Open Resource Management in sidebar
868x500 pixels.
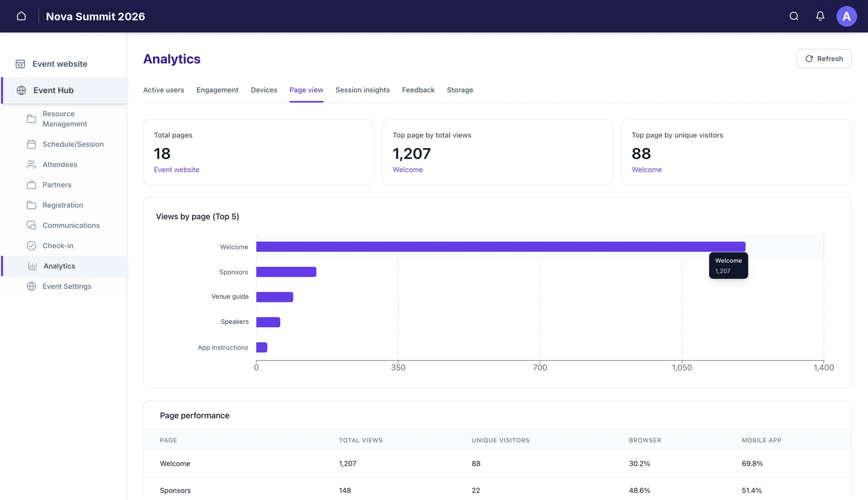click(65, 119)
